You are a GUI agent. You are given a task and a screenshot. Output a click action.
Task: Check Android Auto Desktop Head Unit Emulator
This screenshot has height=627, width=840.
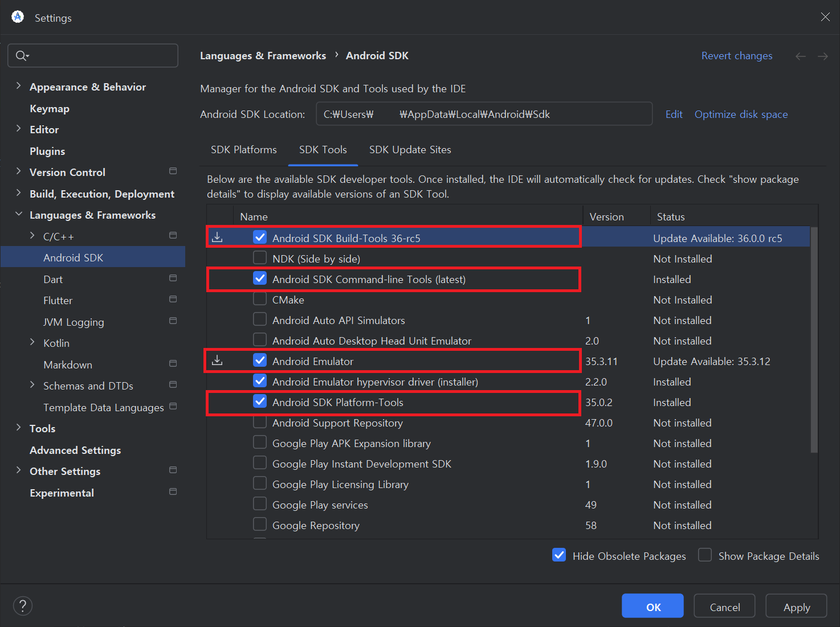pyautogui.click(x=260, y=339)
